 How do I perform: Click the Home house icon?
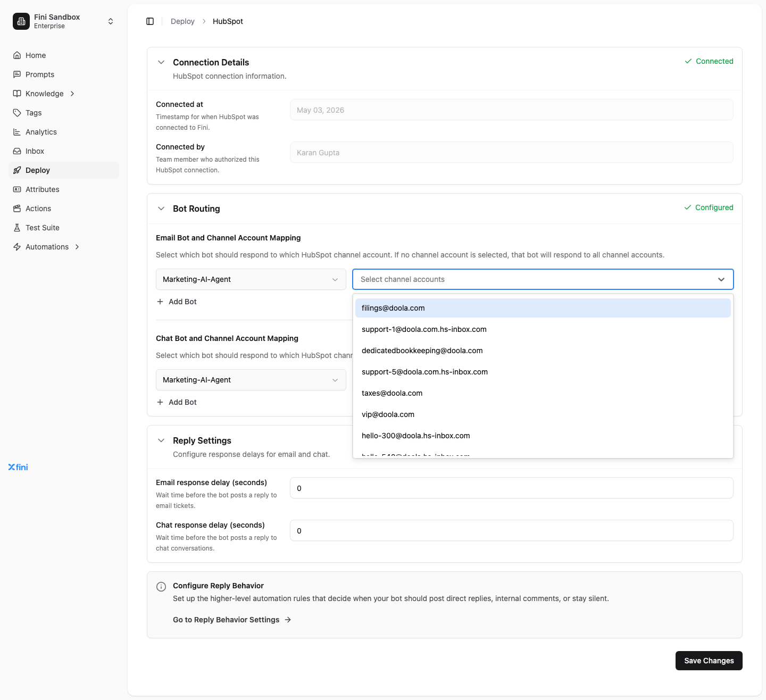tap(17, 55)
